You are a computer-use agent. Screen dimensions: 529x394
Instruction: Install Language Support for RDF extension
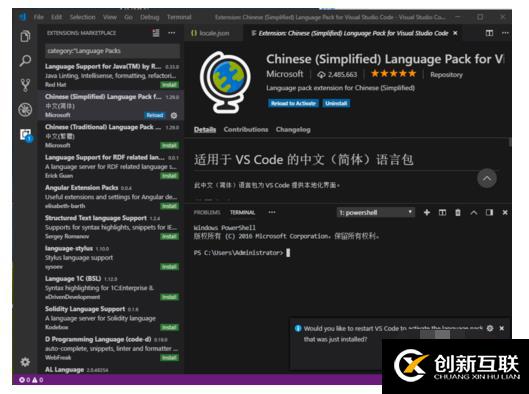coord(169,176)
